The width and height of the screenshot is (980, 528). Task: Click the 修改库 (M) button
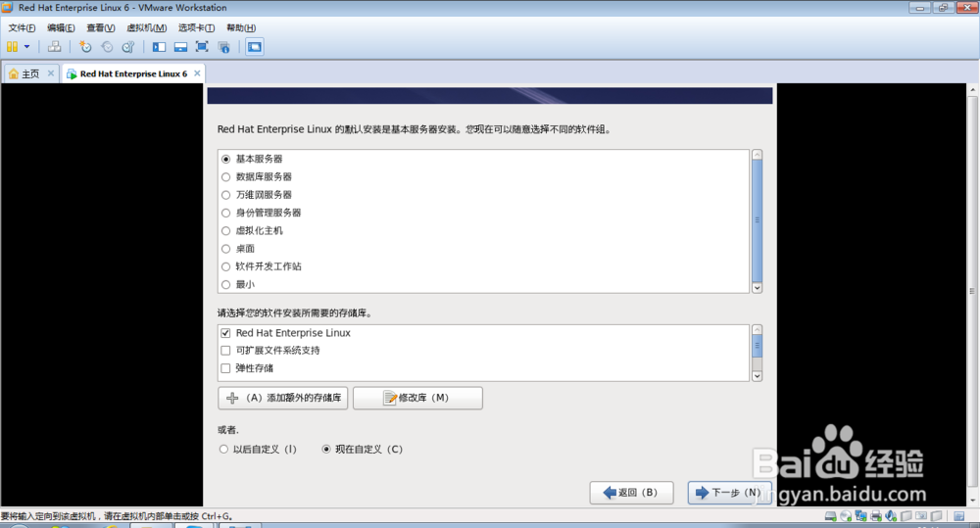click(x=417, y=398)
